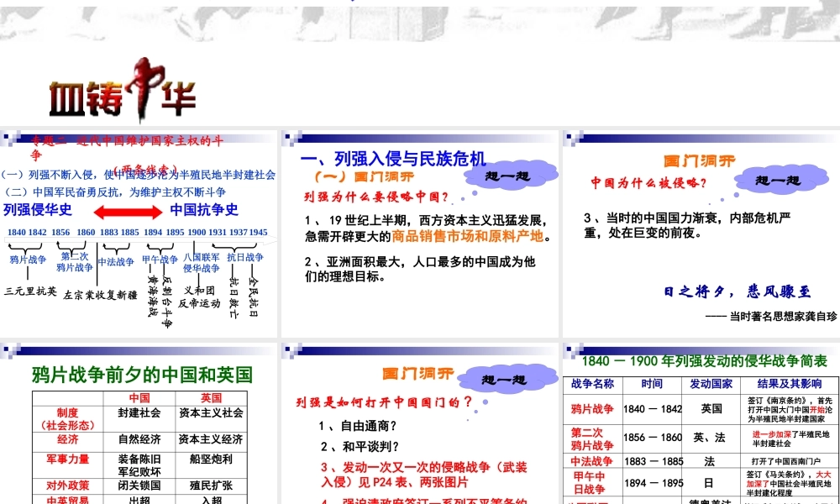Viewport: 840px width, 504px height.
Task: Click the 结果及其影响 column header
Action: 790,384
